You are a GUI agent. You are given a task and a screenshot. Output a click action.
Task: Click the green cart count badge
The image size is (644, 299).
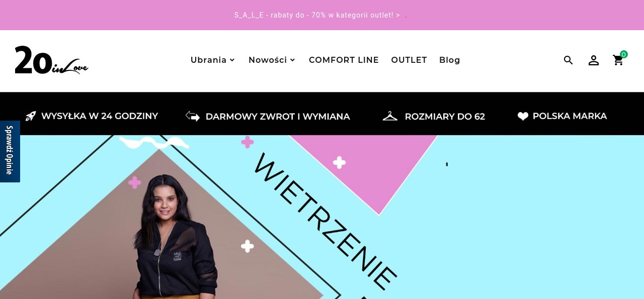[624, 54]
